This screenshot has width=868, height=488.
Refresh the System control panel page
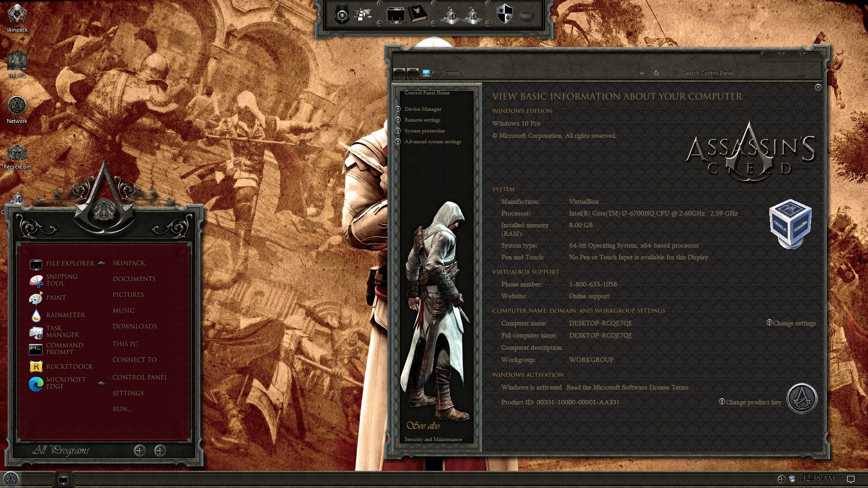[x=656, y=73]
